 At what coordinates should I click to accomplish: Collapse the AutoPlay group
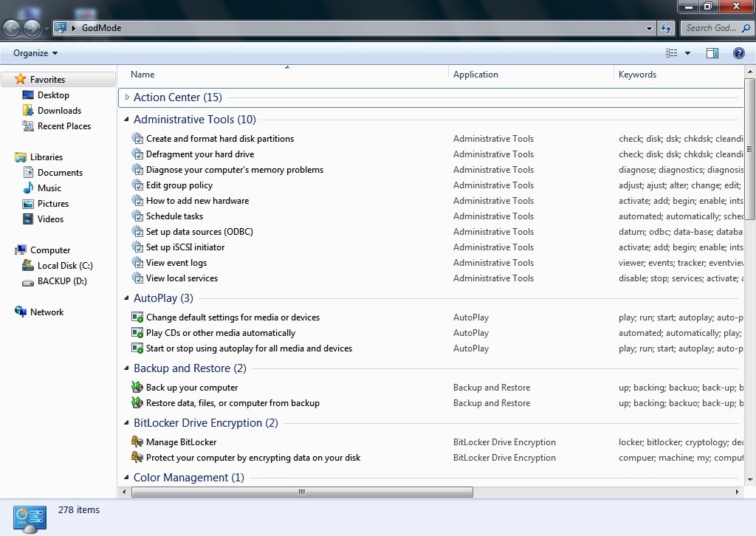(127, 298)
